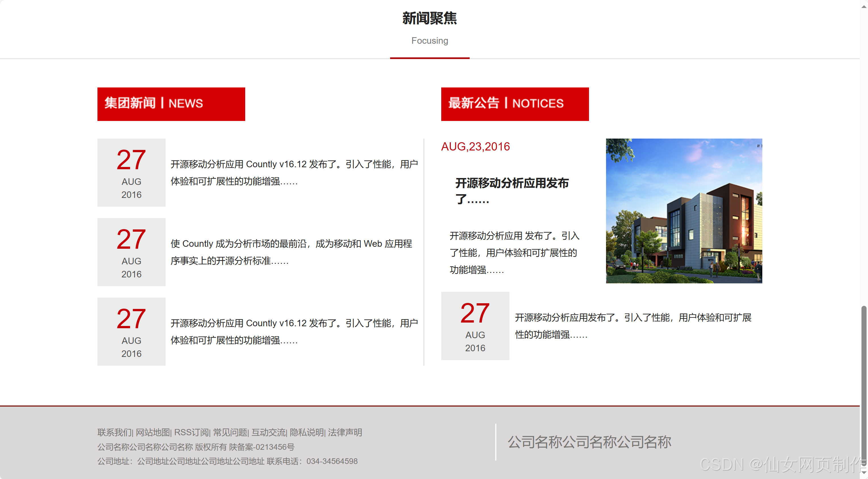The image size is (868, 479).
Task: Click the 最新公告 NOTICES section header
Action: pos(515,104)
